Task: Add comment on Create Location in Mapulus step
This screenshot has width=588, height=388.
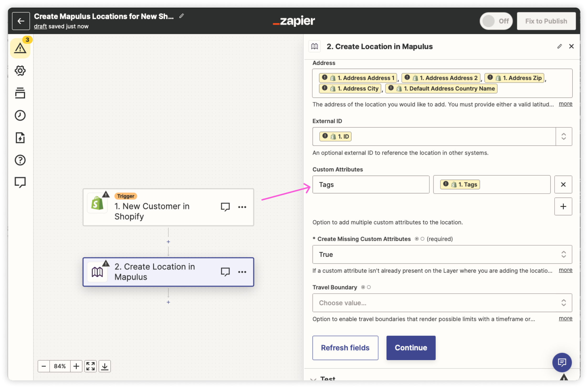Action: 225,272
